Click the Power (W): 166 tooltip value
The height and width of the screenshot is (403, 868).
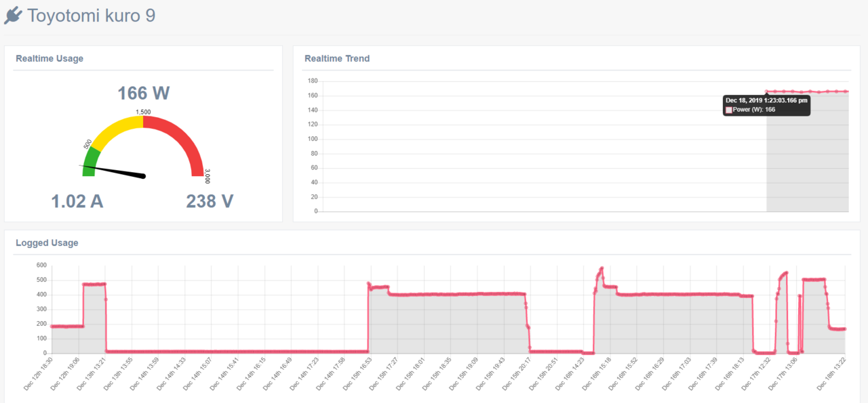(754, 110)
